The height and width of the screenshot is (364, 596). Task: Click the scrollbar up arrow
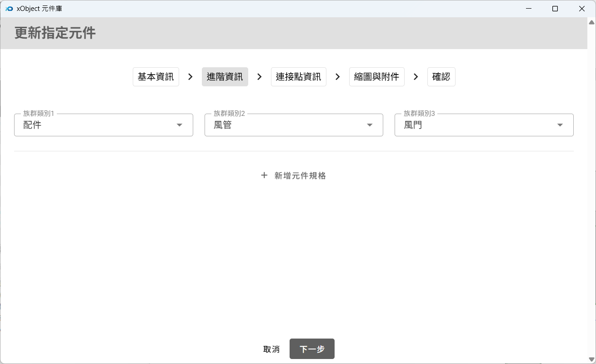click(x=591, y=22)
